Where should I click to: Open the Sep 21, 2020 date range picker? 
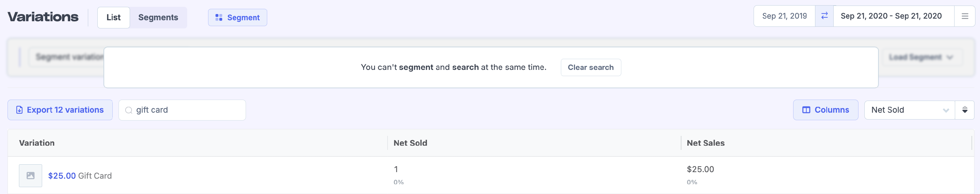(891, 16)
